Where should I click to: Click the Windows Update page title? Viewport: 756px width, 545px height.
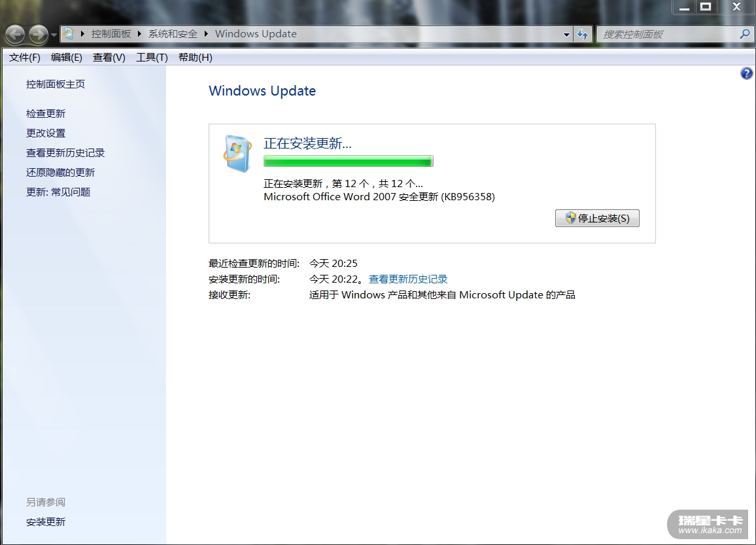262,91
